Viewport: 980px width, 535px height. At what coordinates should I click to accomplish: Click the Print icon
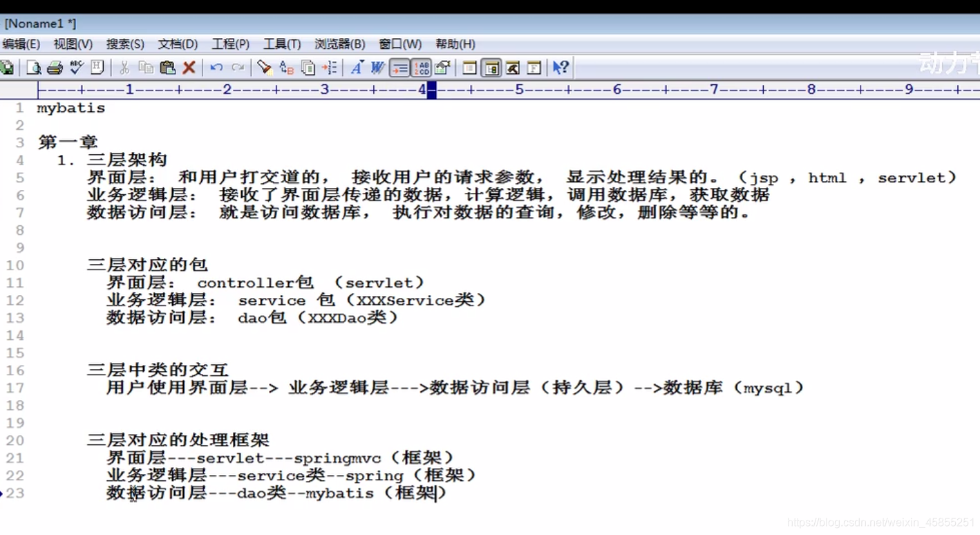pyautogui.click(x=55, y=68)
